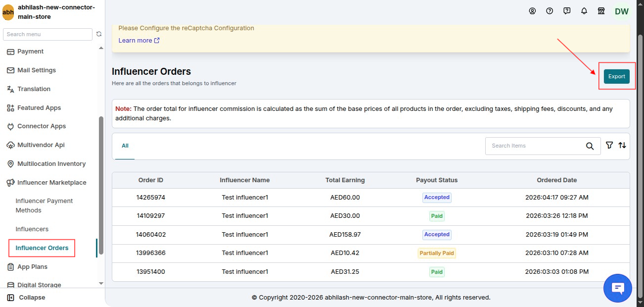The height and width of the screenshot is (307, 644).
Task: Open the help question mark icon
Action: (550, 11)
